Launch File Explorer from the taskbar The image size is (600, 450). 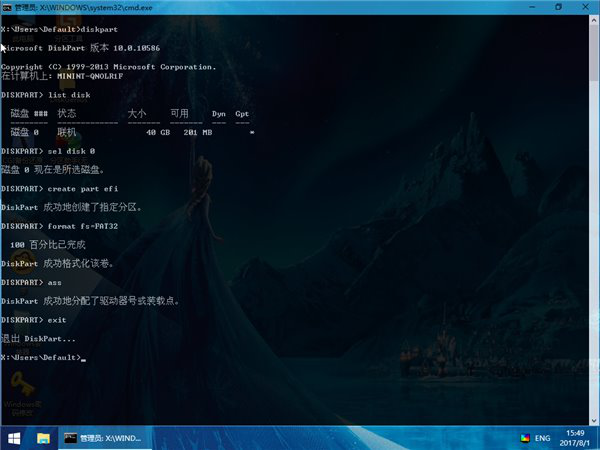(x=44, y=438)
